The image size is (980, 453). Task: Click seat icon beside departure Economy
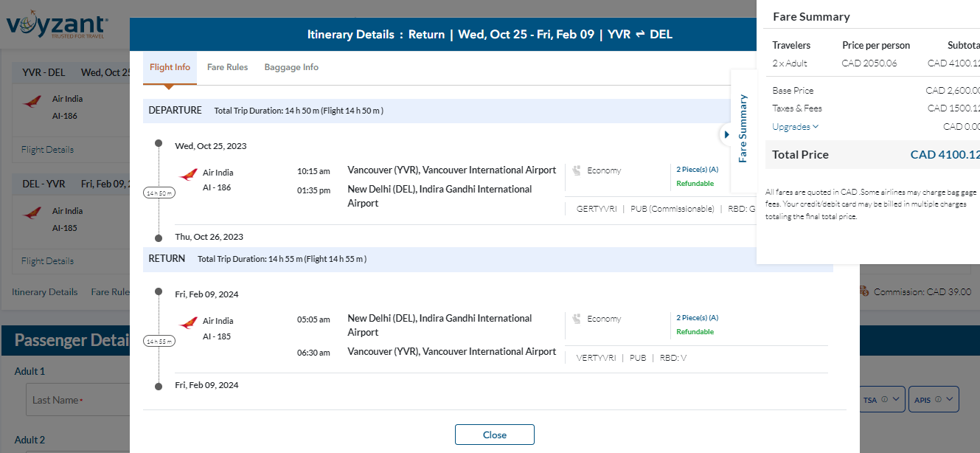coord(577,170)
